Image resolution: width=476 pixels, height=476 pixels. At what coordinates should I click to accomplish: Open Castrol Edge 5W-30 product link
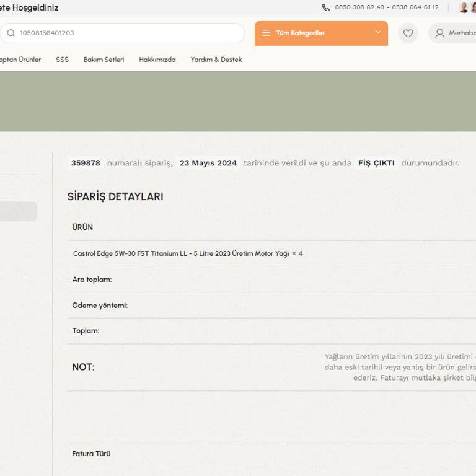[x=181, y=253]
